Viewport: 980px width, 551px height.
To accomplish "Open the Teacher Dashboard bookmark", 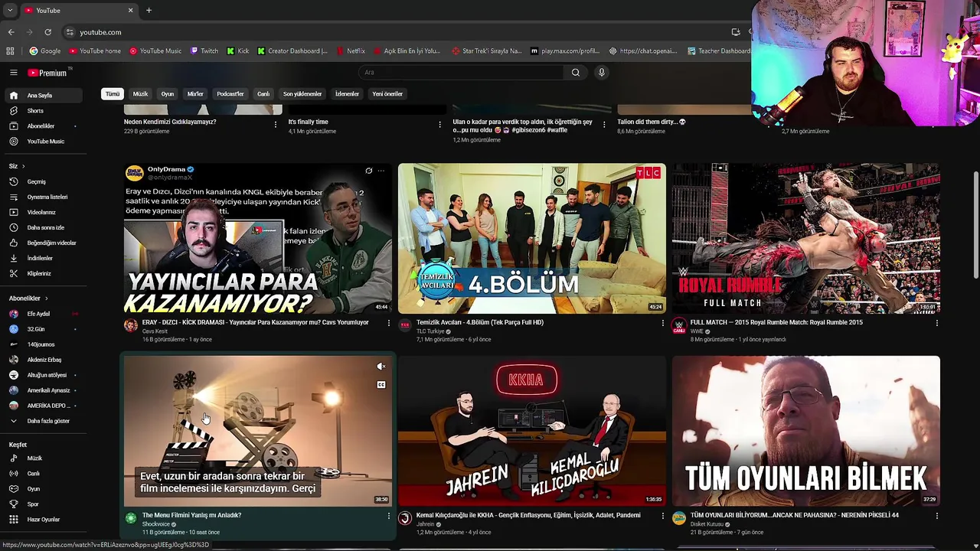I will click(x=719, y=51).
